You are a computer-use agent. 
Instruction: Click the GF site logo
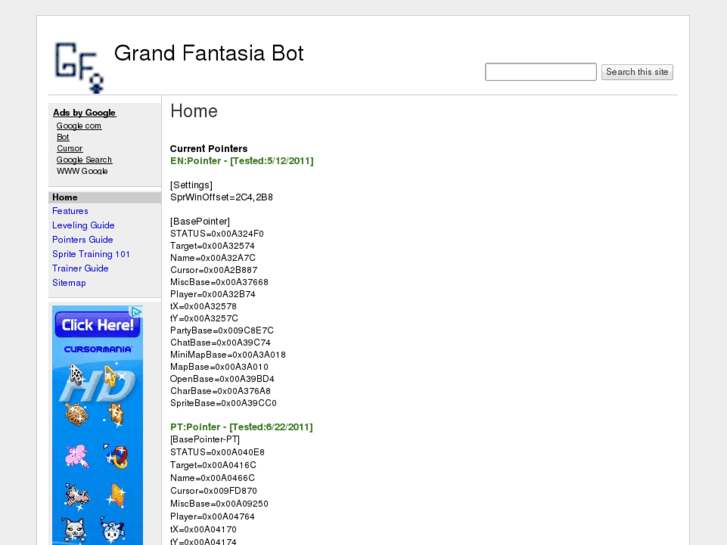79,68
